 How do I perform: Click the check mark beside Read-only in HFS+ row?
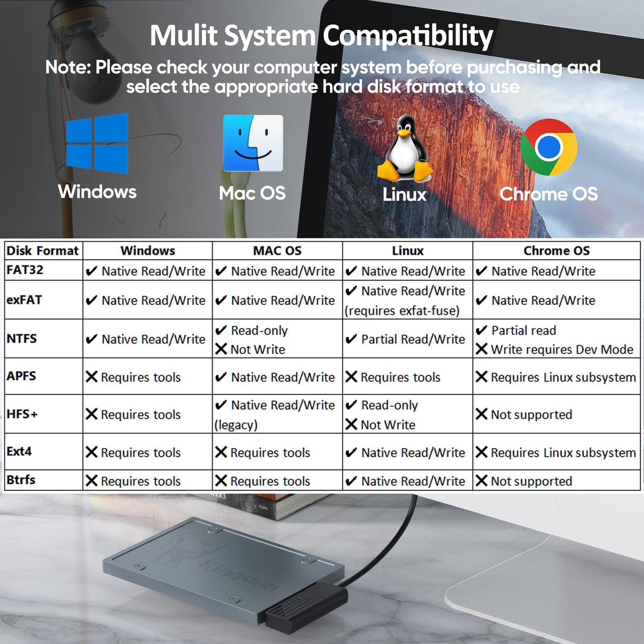coord(351,405)
